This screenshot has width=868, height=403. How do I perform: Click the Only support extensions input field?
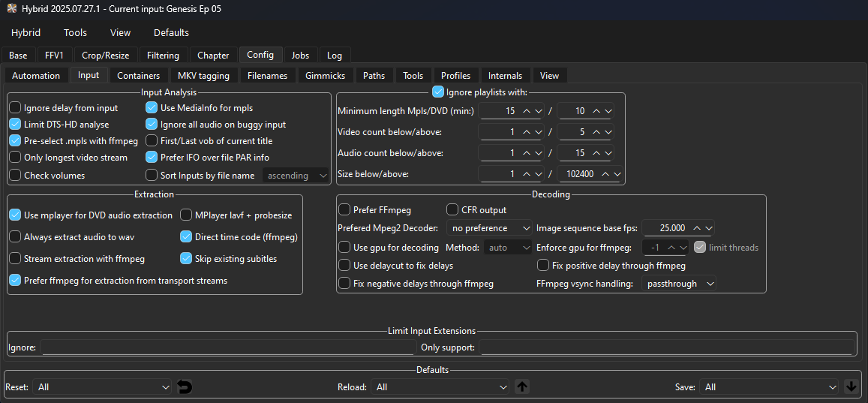point(666,347)
